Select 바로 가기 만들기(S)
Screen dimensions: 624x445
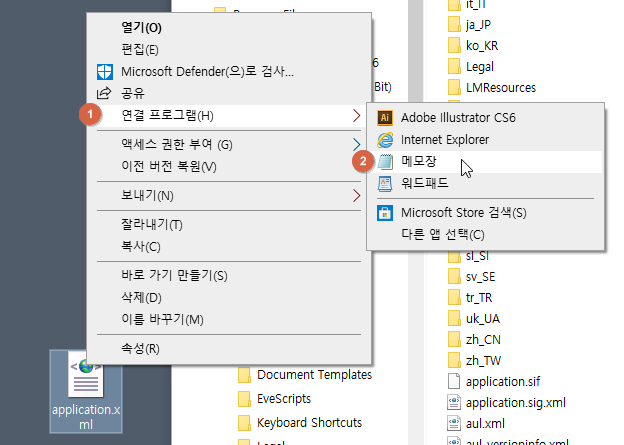coord(229,275)
